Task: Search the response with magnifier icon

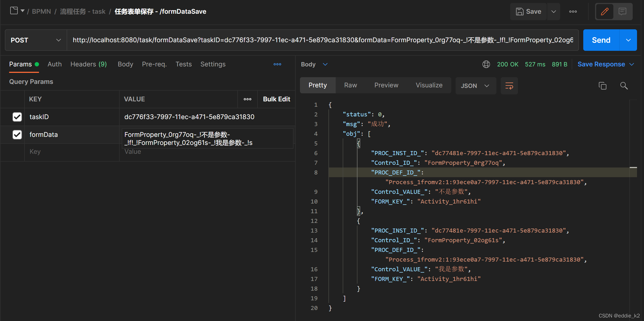Action: coord(624,86)
